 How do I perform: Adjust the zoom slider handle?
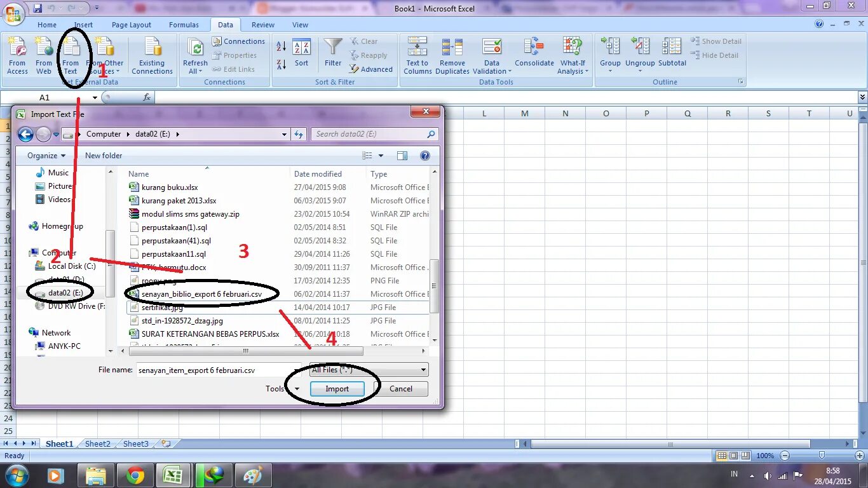click(822, 456)
